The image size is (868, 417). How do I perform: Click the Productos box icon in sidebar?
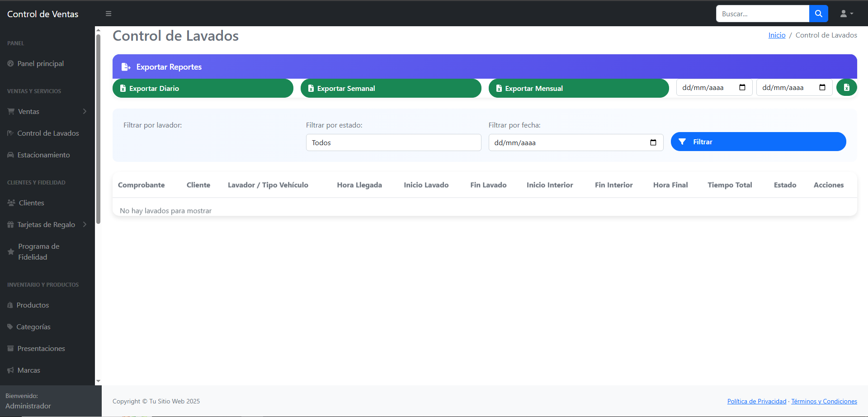10,305
